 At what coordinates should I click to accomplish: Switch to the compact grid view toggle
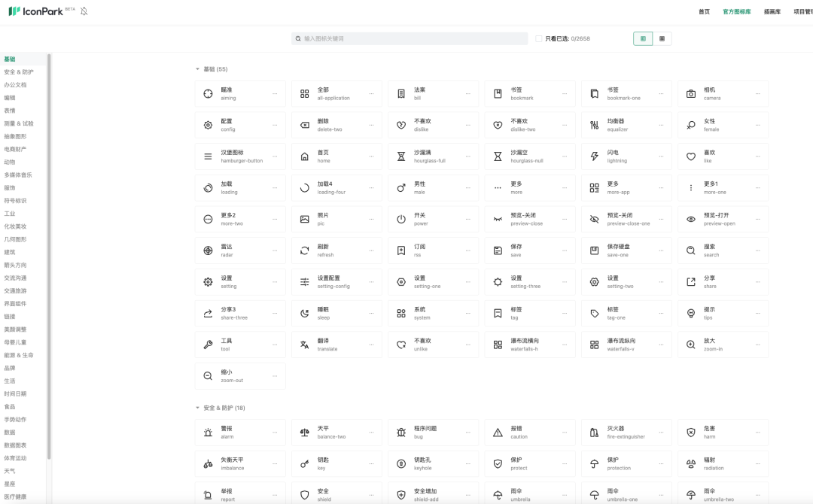[662, 39]
